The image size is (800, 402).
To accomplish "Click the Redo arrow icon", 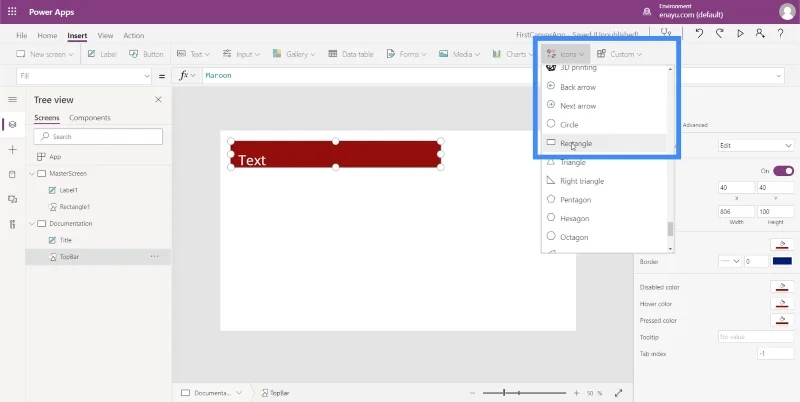I will click(x=719, y=33).
